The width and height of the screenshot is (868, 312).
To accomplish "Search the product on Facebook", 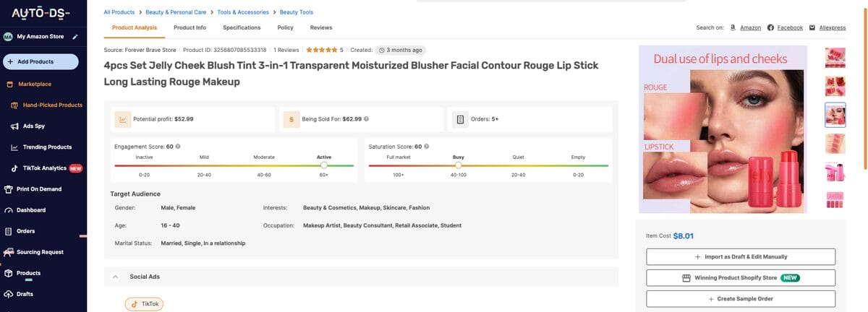I will 790,27.
